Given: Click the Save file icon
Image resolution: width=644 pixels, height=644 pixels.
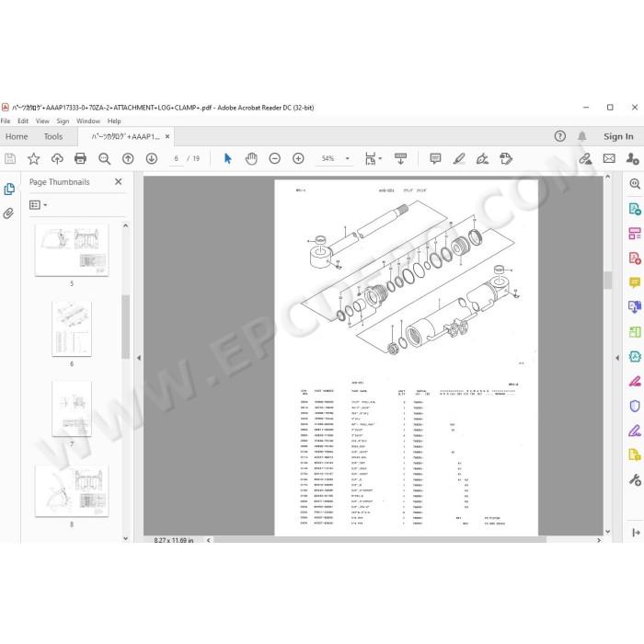Looking at the screenshot, I should 10,158.
